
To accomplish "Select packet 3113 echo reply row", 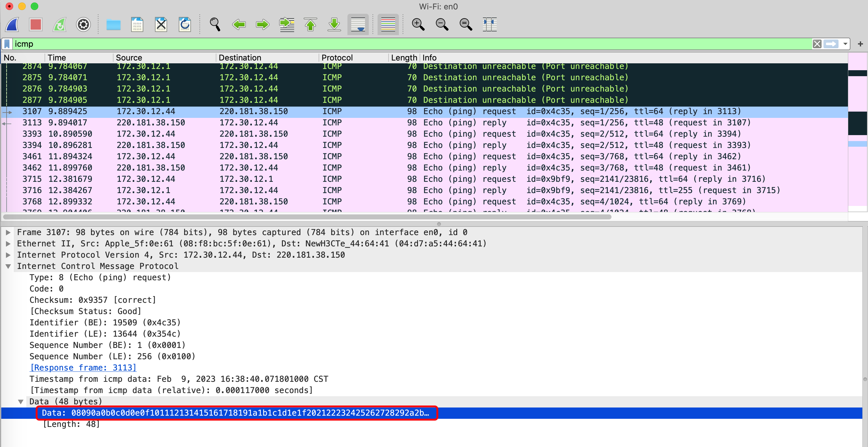I will 425,123.
